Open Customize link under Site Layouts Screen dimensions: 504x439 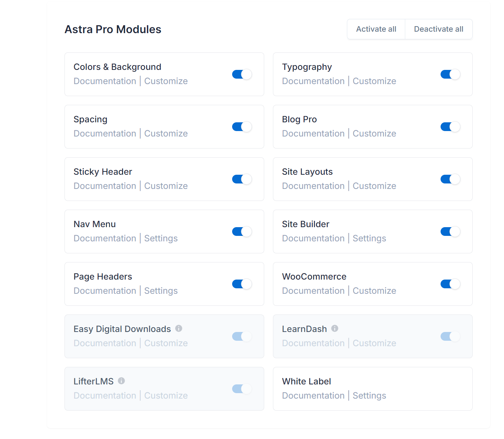(x=374, y=186)
